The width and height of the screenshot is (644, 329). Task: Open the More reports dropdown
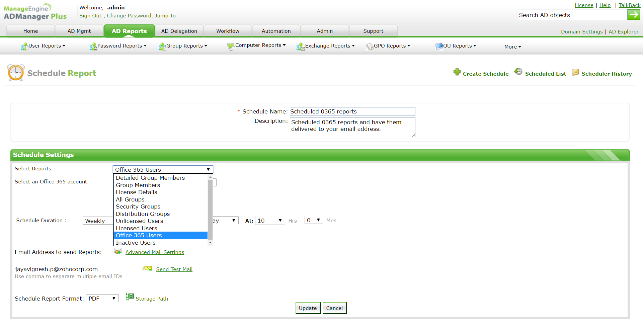tap(513, 47)
